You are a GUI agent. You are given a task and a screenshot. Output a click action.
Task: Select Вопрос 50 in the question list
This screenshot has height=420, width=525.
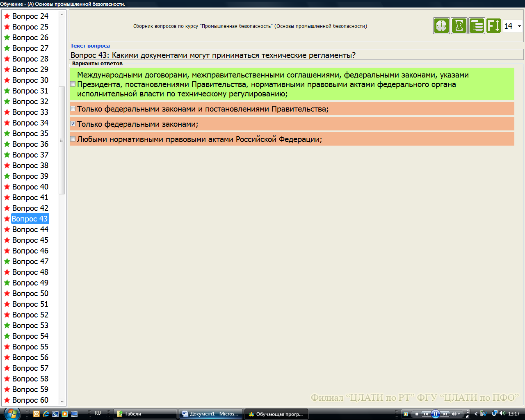click(30, 293)
